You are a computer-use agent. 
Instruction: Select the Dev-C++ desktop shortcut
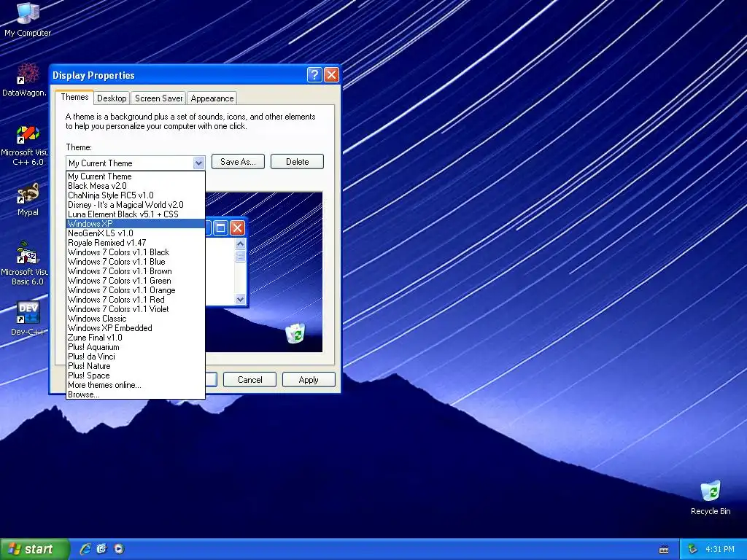[28, 319]
